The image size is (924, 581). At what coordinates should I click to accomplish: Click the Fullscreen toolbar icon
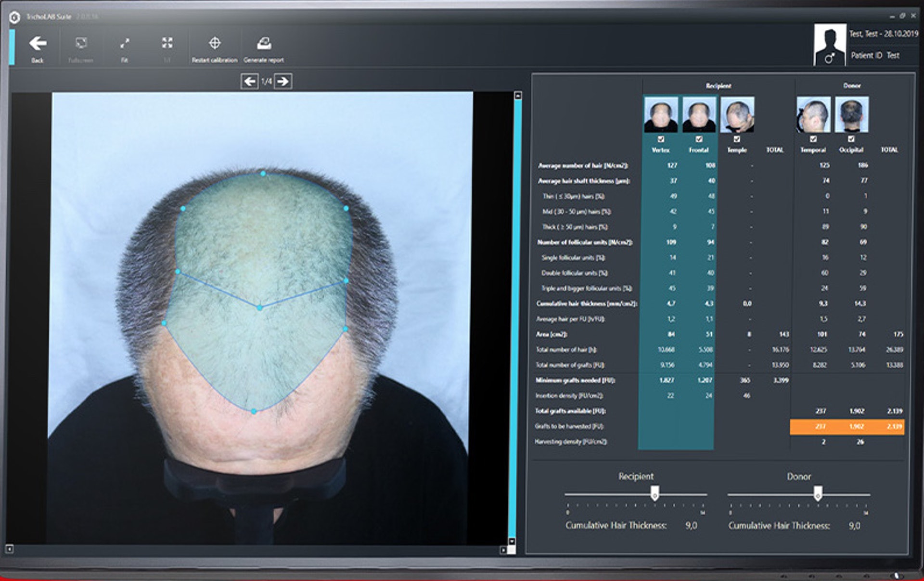coord(81,43)
